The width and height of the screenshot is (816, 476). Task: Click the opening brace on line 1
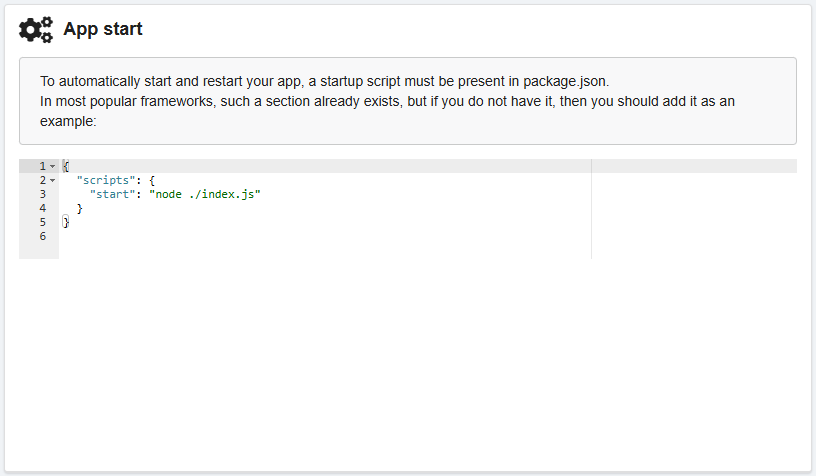pyautogui.click(x=65, y=166)
